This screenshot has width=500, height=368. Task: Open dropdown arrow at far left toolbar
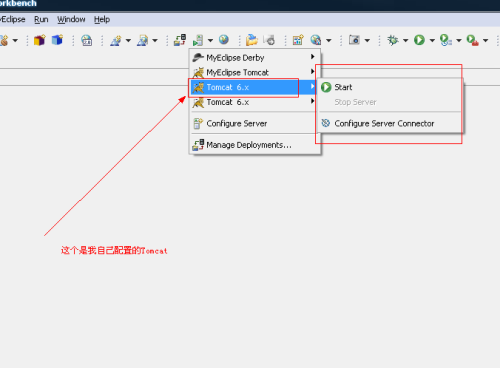[15, 41]
